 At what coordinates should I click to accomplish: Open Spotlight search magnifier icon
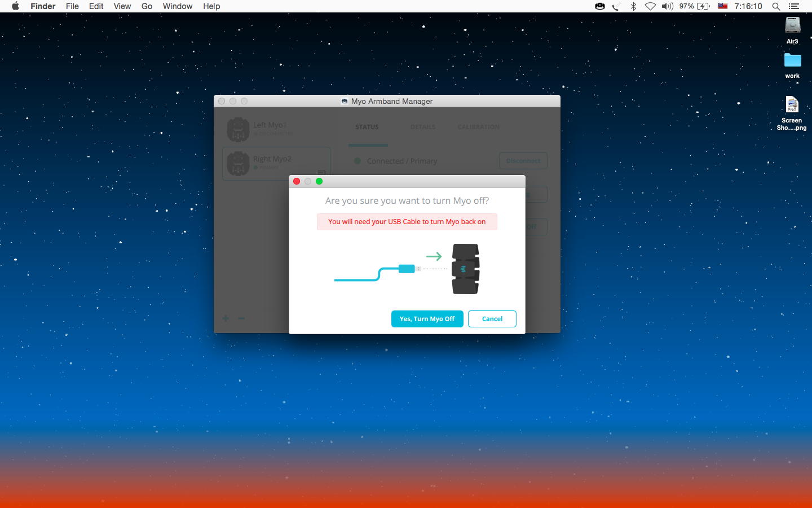point(776,6)
